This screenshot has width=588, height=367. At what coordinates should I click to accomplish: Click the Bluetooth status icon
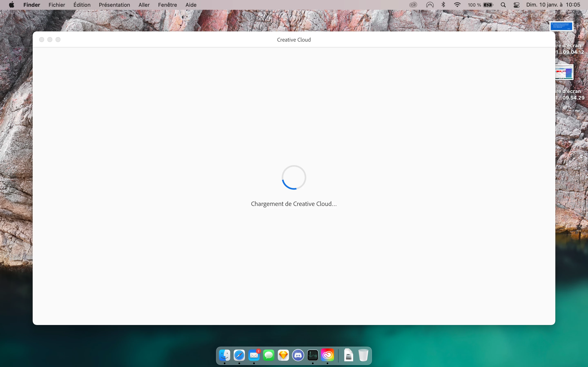443,5
